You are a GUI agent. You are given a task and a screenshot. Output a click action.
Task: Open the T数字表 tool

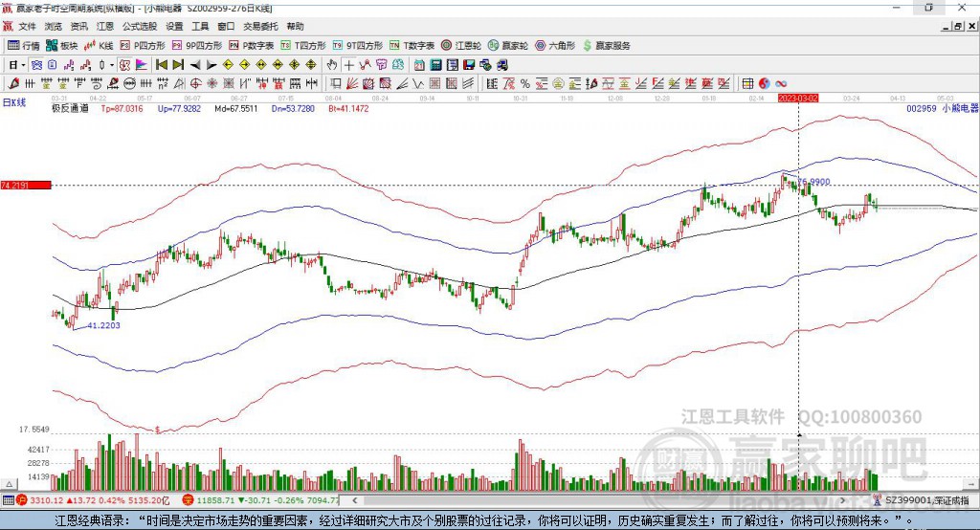coord(412,46)
